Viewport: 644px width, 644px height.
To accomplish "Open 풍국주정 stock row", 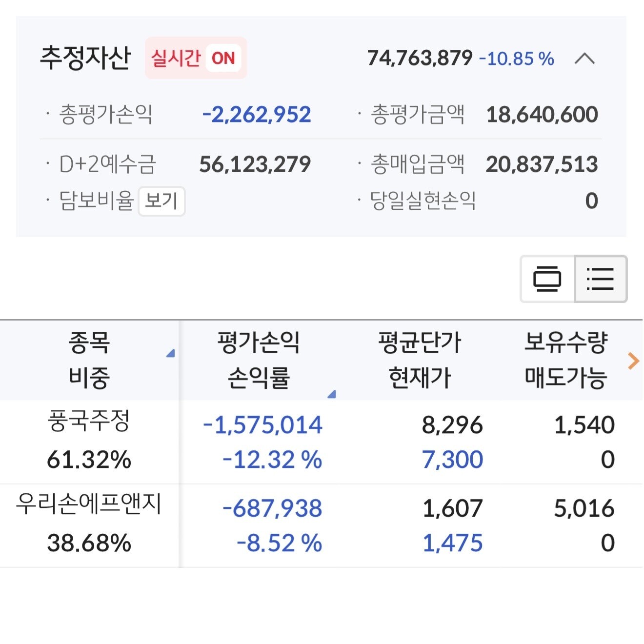I will tap(322, 442).
